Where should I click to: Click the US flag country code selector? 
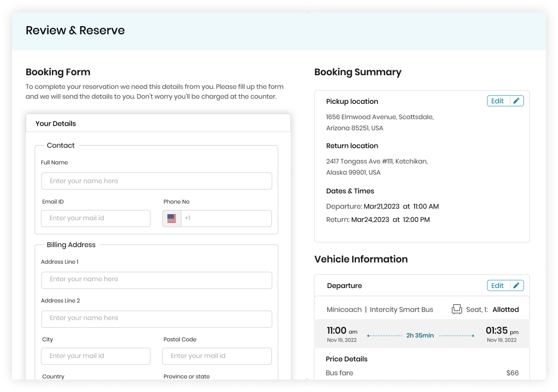click(x=172, y=218)
